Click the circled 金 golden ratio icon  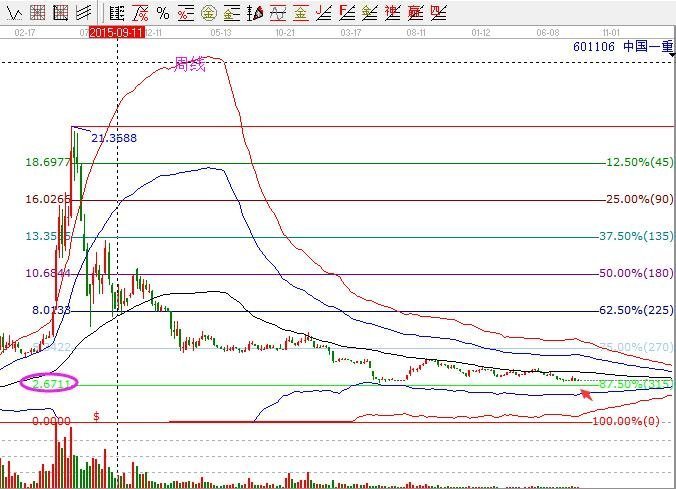coord(209,13)
